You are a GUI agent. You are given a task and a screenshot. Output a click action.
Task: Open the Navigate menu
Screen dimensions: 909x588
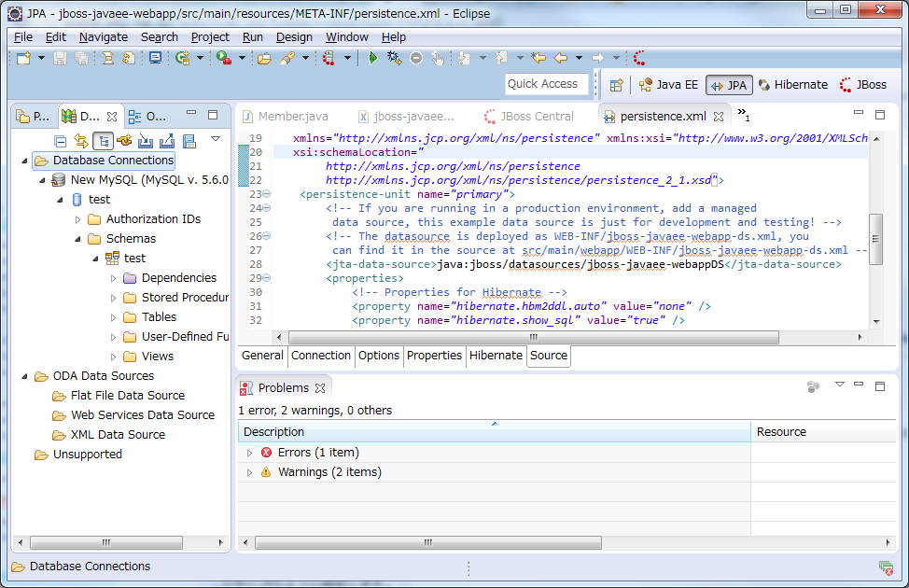click(104, 36)
